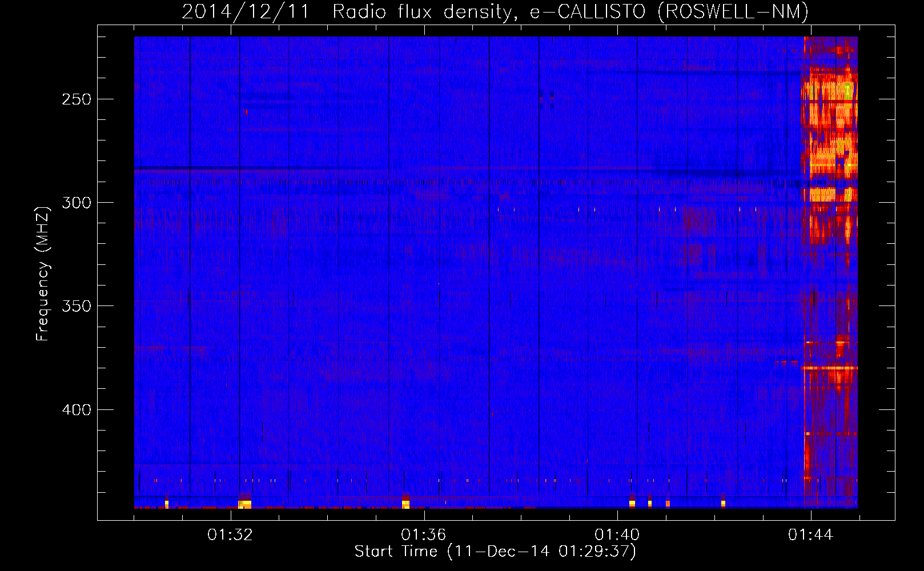Click the 350 frequency tick label

click(x=77, y=306)
